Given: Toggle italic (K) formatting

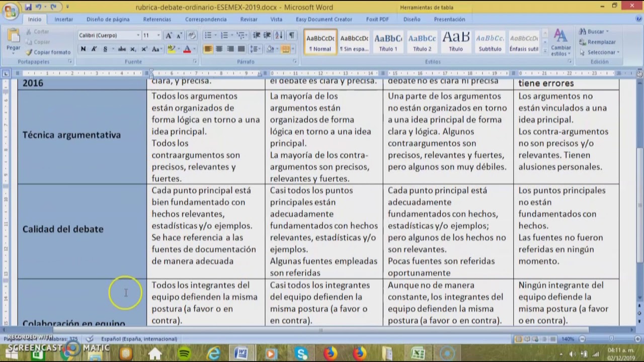Looking at the screenshot, I should (x=94, y=49).
